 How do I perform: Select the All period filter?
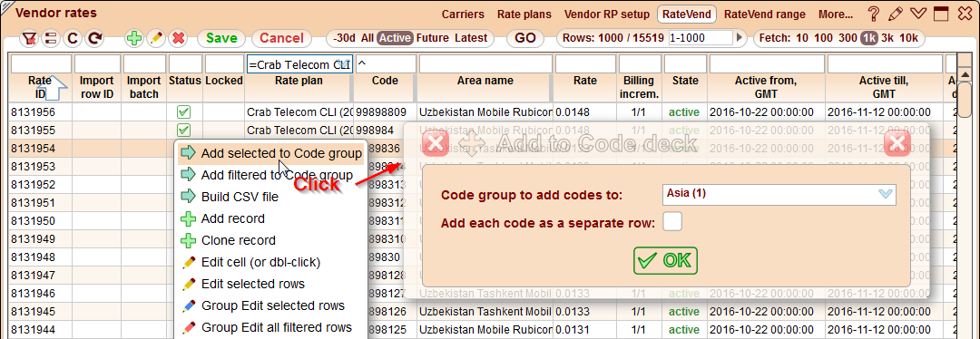(367, 38)
